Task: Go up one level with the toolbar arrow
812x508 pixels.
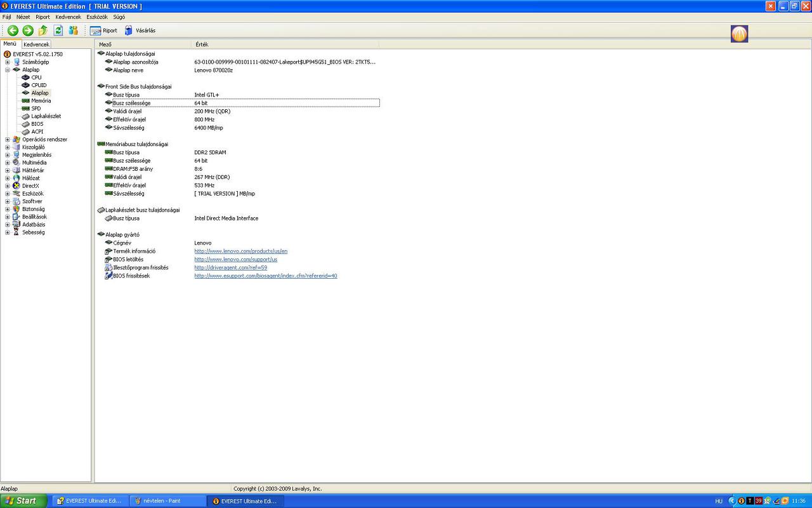Action: [43, 30]
